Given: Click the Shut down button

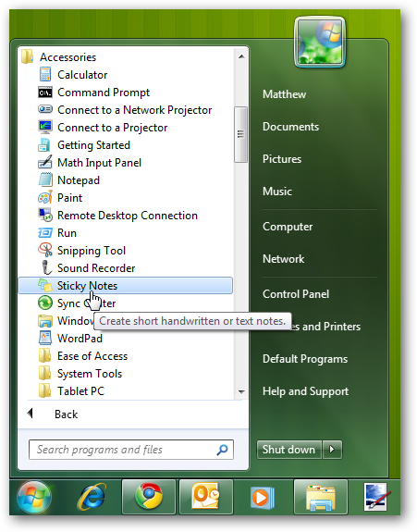Looking at the screenshot, I should point(288,450).
